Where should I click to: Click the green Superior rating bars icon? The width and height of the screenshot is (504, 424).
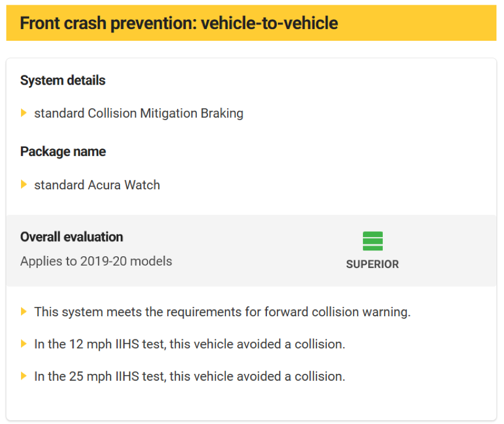tap(372, 241)
